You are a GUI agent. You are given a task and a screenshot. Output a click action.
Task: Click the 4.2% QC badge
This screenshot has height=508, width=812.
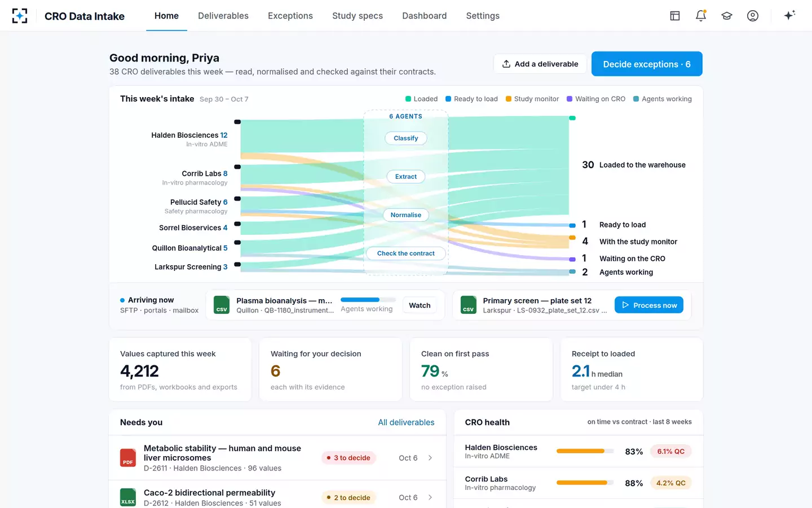click(x=671, y=483)
